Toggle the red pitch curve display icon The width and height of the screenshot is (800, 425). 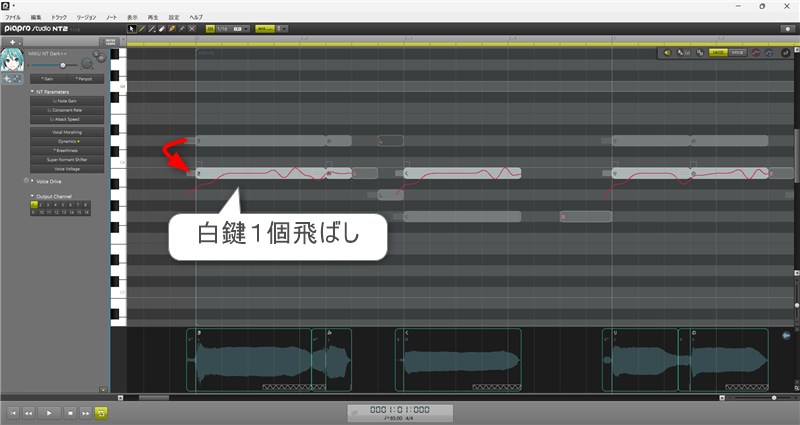click(756, 53)
